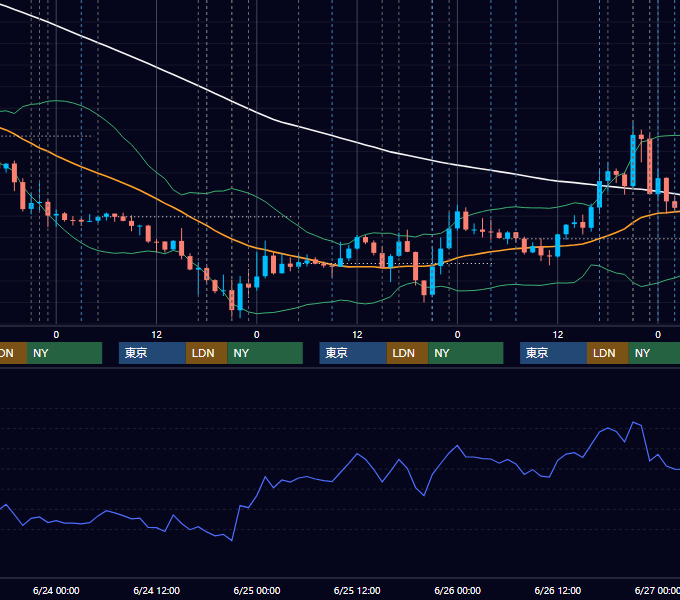Select the LDN session block after 6/25 東京

(407, 353)
